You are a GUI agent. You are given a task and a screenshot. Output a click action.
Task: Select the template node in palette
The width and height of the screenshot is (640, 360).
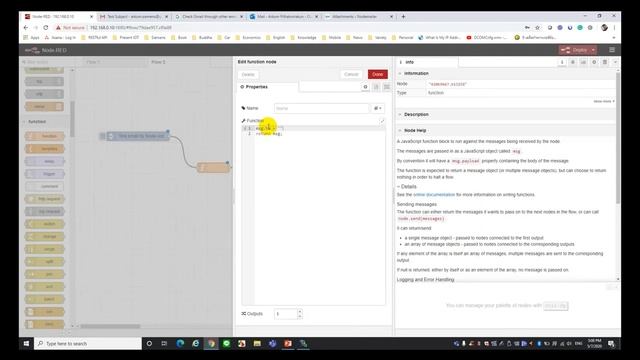point(44,149)
